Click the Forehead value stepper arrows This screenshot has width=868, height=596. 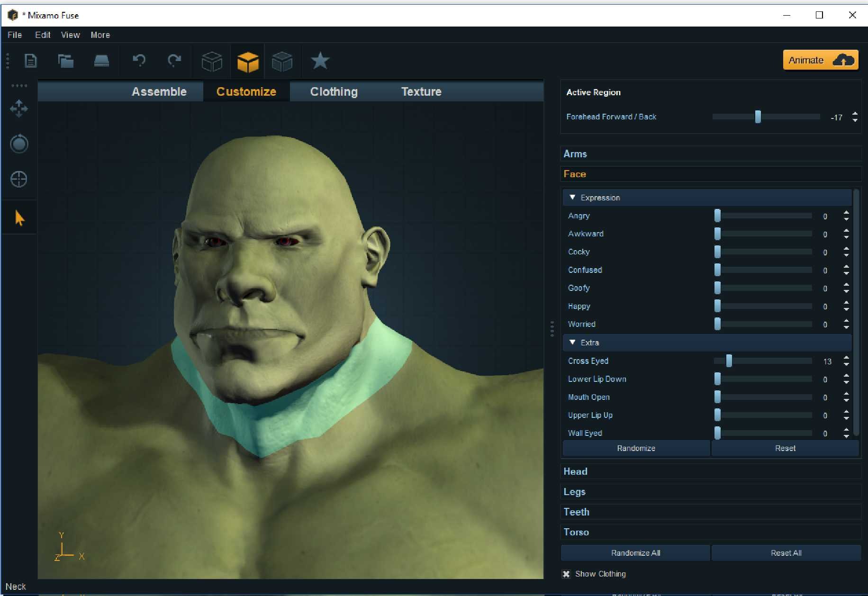tap(855, 117)
